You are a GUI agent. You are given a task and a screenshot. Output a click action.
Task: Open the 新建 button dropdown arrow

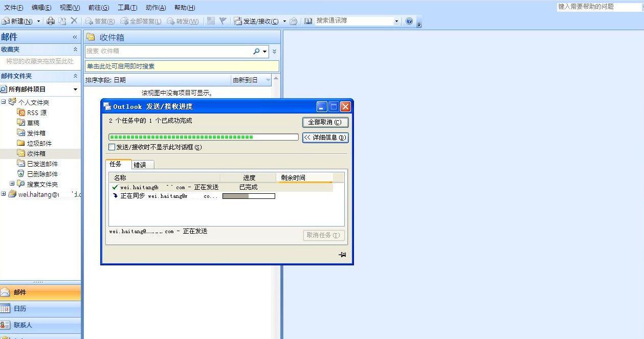(38, 21)
